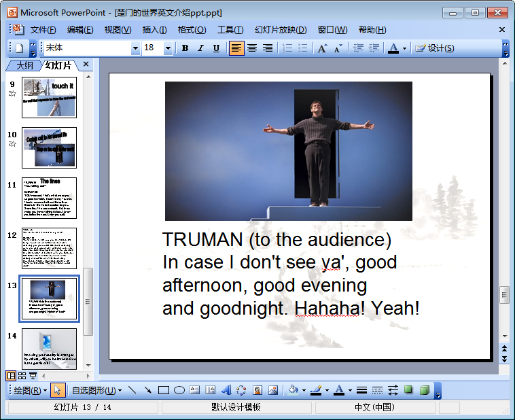This screenshot has height=420, width=515.
Task: Center-align the text
Action: pos(252,48)
